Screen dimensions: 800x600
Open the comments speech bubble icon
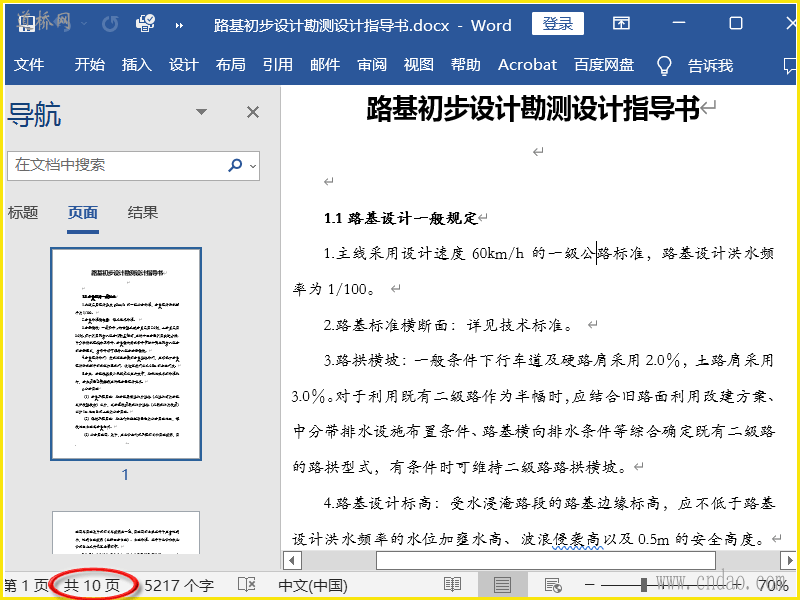click(789, 65)
